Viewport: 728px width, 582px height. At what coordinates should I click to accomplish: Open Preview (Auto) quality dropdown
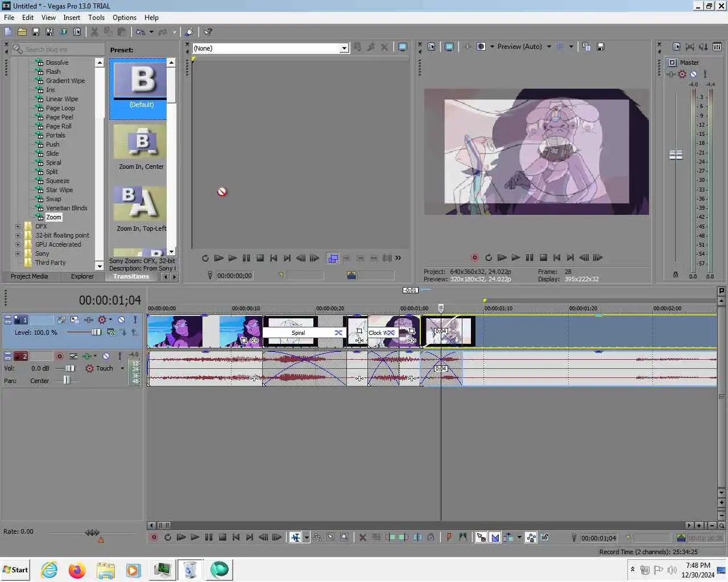pyautogui.click(x=549, y=47)
